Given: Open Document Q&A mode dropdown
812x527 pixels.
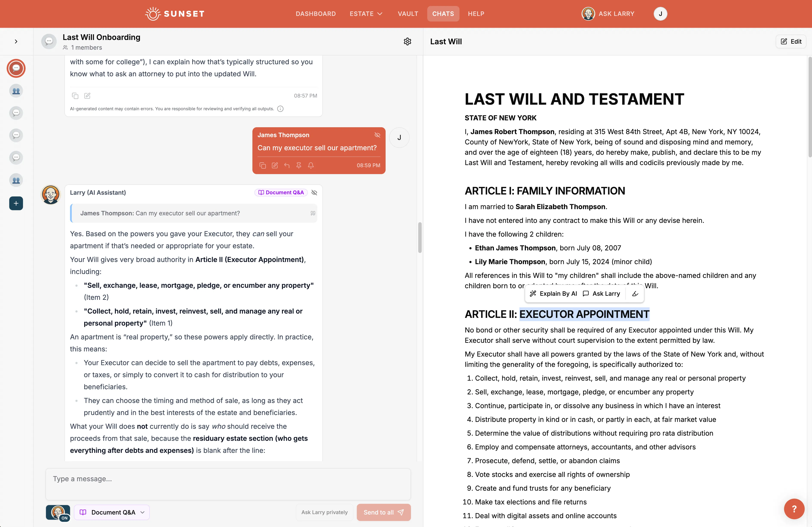Looking at the screenshot, I should click(x=112, y=512).
